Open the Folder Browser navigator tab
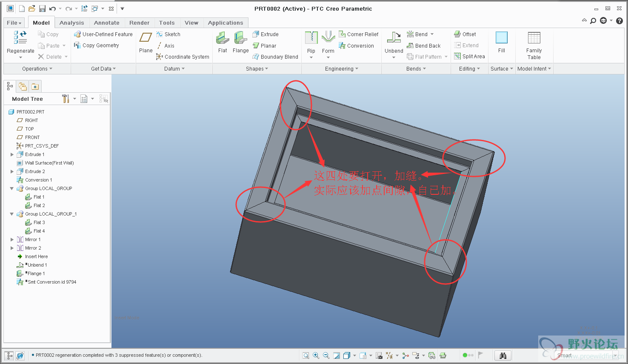628x364 pixels. [23, 87]
